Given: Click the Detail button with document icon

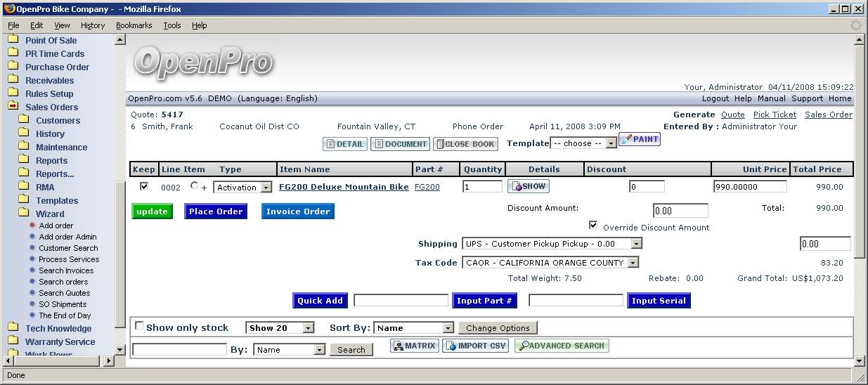Looking at the screenshot, I should coord(344,144).
